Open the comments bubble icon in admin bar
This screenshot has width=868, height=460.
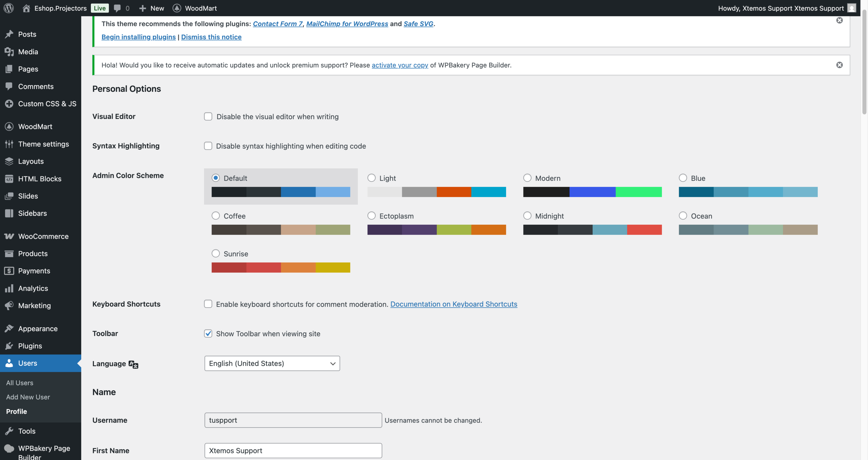coord(117,8)
